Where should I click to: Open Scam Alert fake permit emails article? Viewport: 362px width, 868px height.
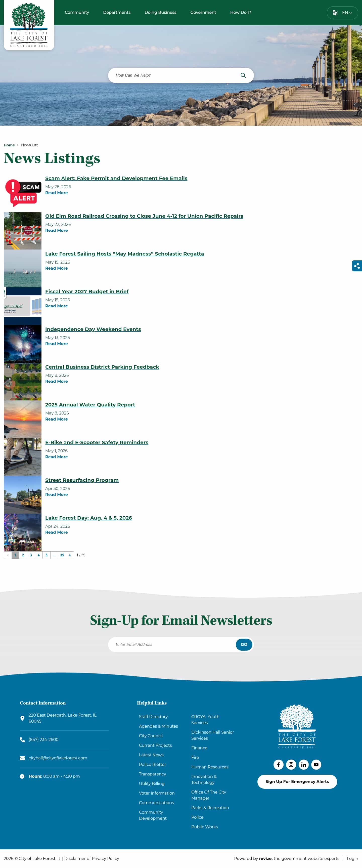pyautogui.click(x=116, y=178)
